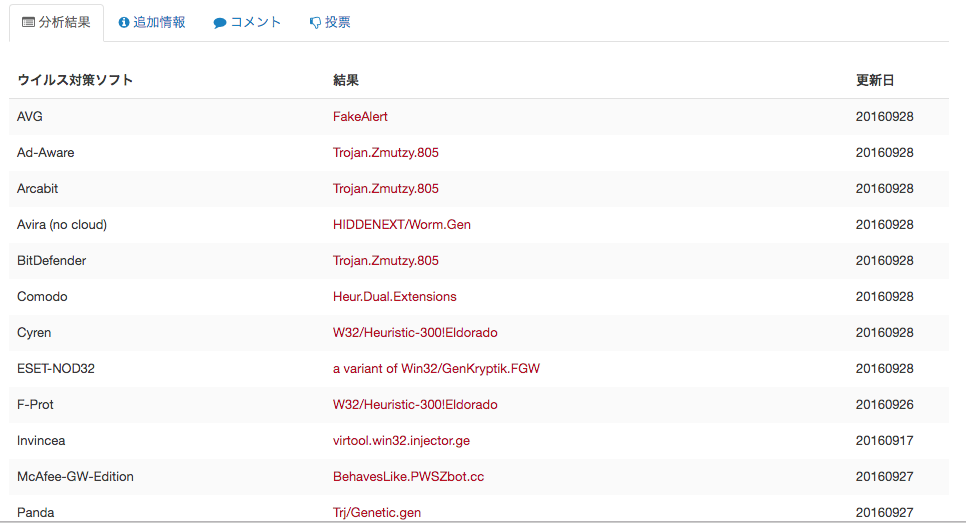Click the table icon beside 分析結果
The height and width of the screenshot is (523, 966).
pos(28,22)
